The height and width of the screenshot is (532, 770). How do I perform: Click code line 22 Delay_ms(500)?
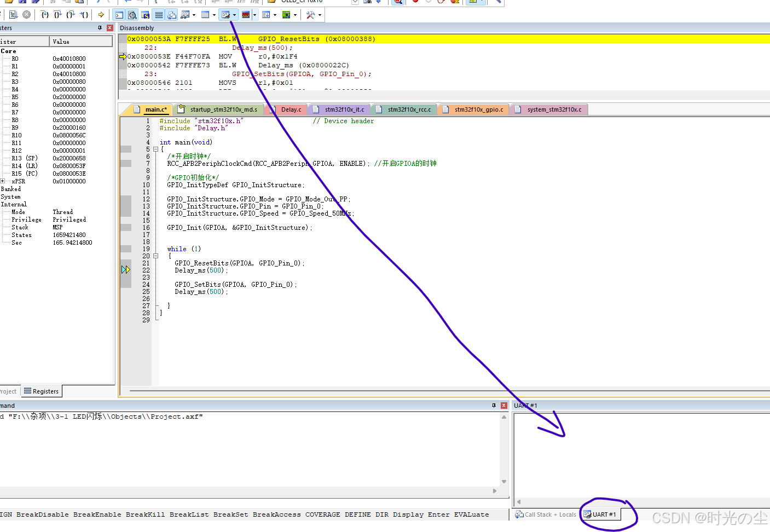click(201, 270)
